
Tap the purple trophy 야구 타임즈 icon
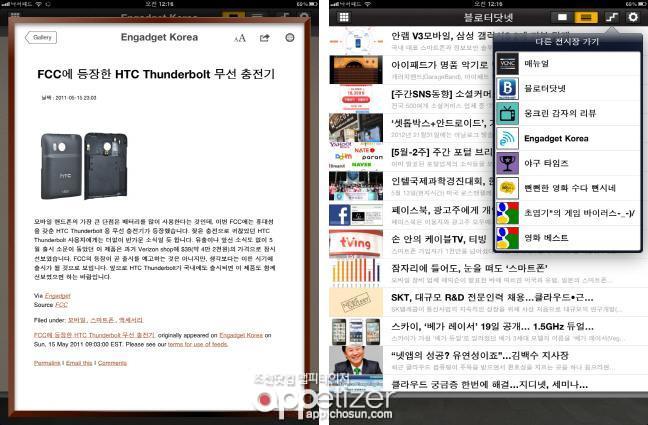click(507, 163)
